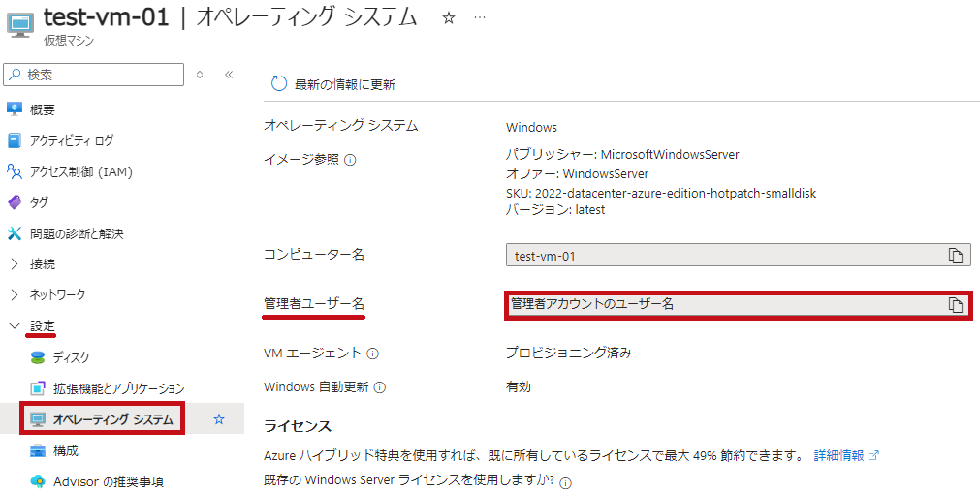Click the 概要 monitor icon
This screenshot has width=980, height=492.
[x=15, y=109]
